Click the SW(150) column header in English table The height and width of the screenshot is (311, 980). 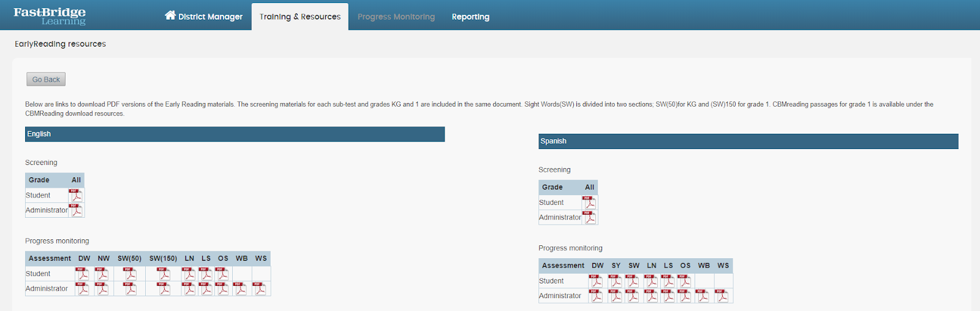[163, 258]
